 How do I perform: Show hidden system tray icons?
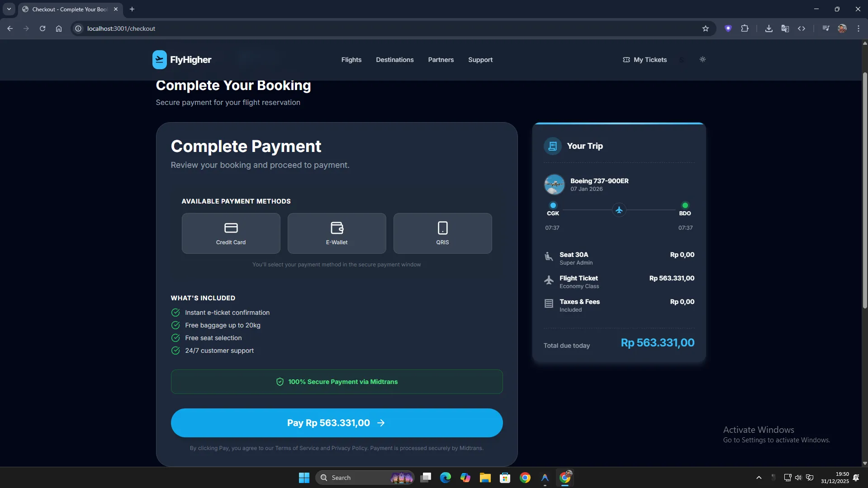[x=759, y=478]
